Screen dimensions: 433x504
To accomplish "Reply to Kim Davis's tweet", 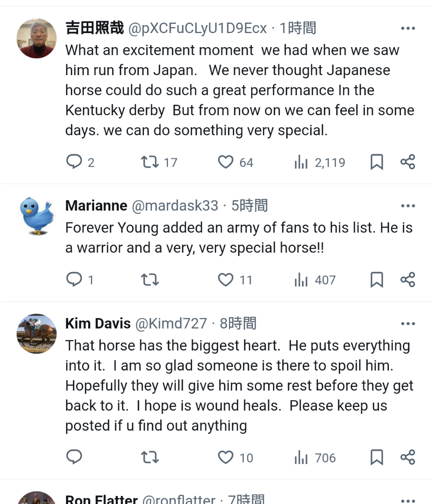I will click(x=74, y=457).
